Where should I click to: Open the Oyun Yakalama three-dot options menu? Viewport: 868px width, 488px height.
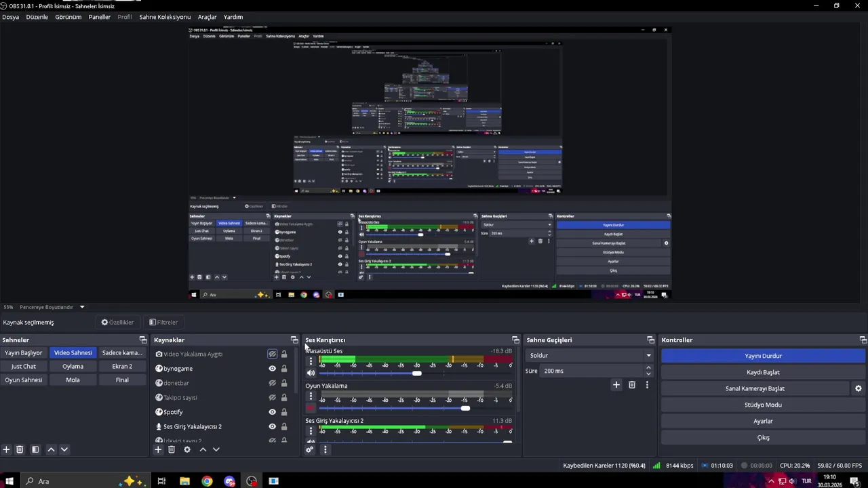coord(311,396)
